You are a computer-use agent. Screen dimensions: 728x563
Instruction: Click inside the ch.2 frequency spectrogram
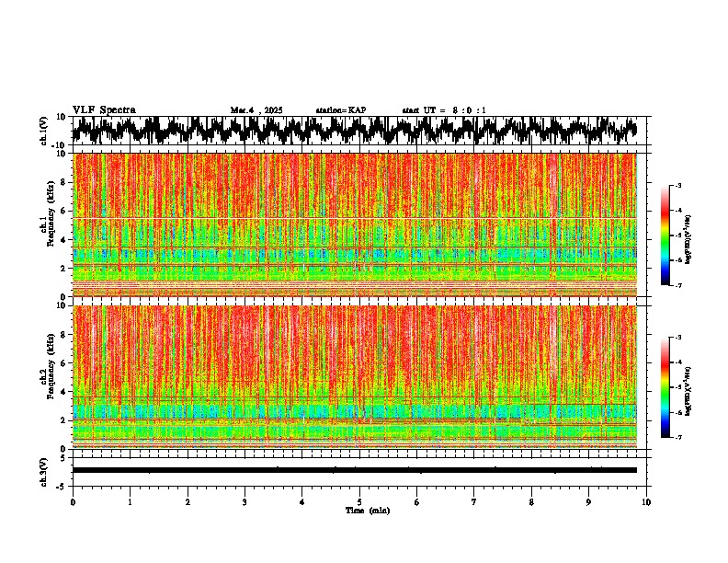(355, 377)
